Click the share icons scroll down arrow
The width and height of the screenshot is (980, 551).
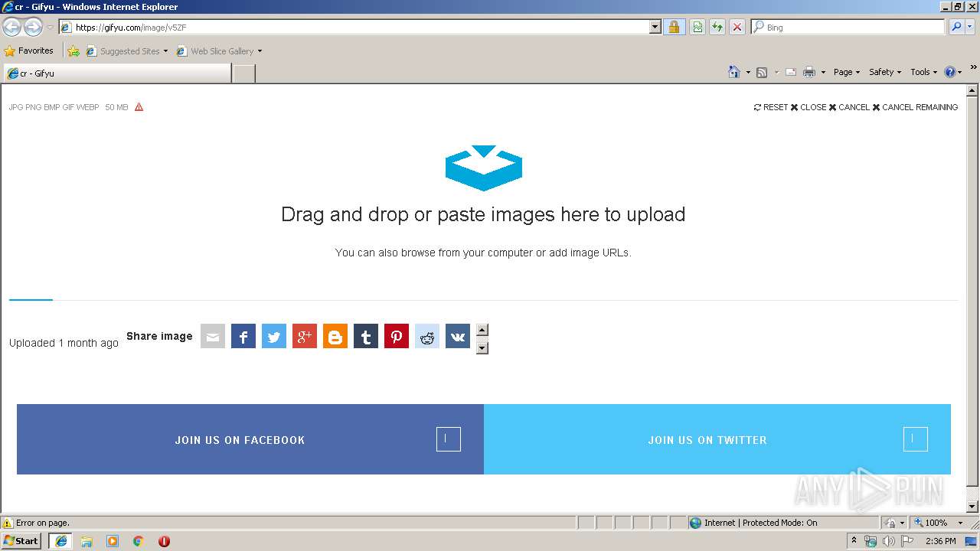pyautogui.click(x=482, y=347)
